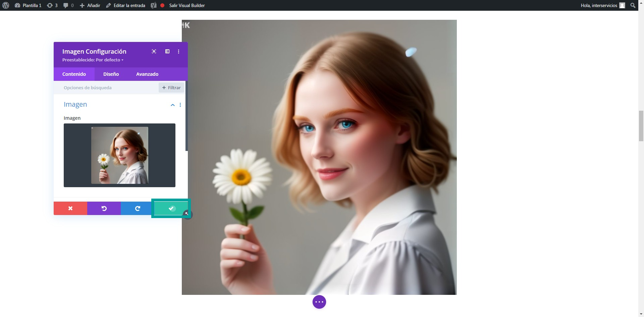This screenshot has height=317, width=644.
Task: Click the page vertical scrollbar thumb
Action: tap(641, 126)
